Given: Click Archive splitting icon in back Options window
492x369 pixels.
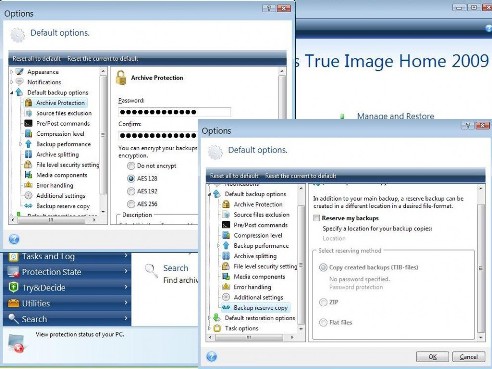Looking at the screenshot, I should click(x=29, y=154).
